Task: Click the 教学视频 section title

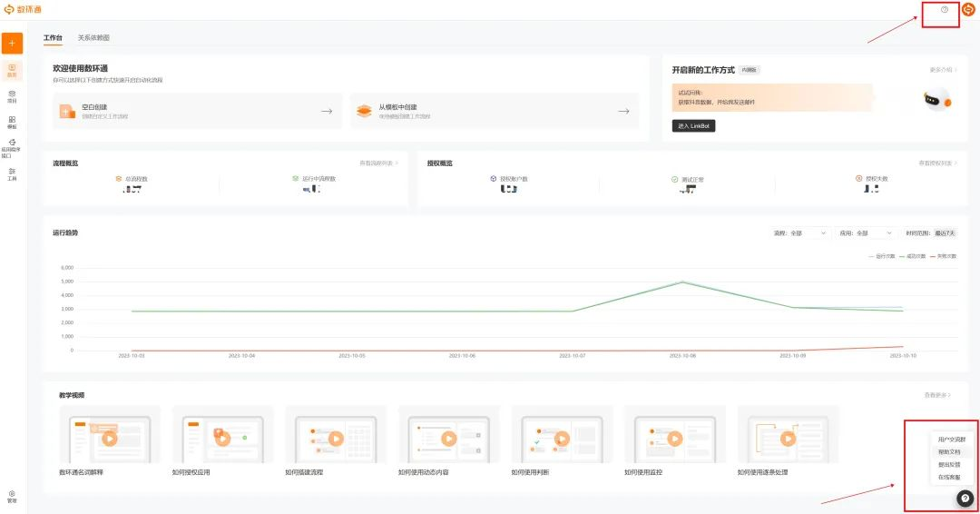Action: click(x=72, y=395)
